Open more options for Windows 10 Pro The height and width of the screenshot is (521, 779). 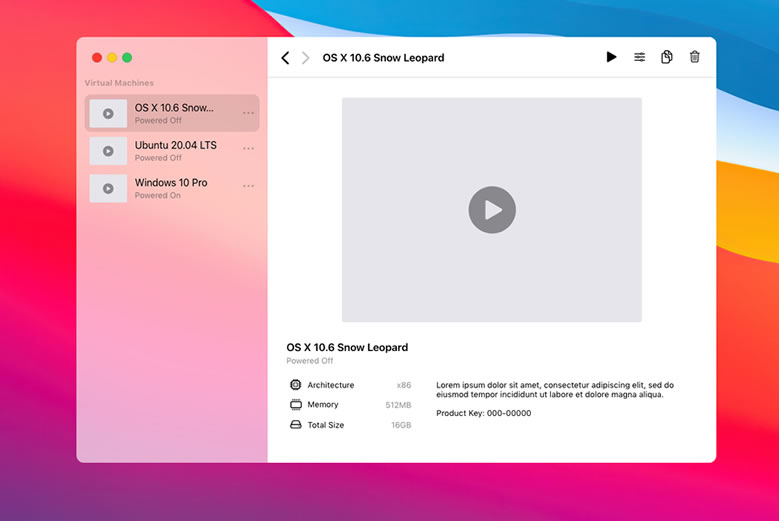click(248, 186)
